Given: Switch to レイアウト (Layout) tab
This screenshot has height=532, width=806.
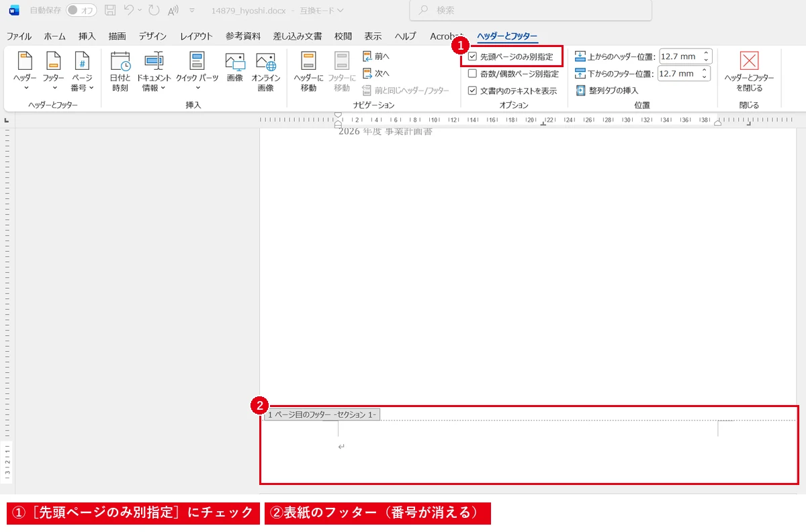Looking at the screenshot, I should pos(196,36).
